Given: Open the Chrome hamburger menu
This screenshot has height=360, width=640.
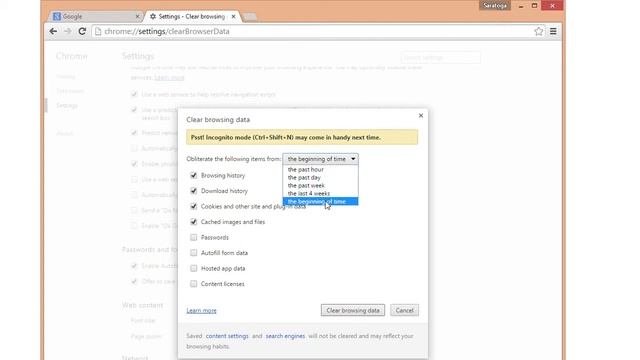Looking at the screenshot, I should click(553, 31).
